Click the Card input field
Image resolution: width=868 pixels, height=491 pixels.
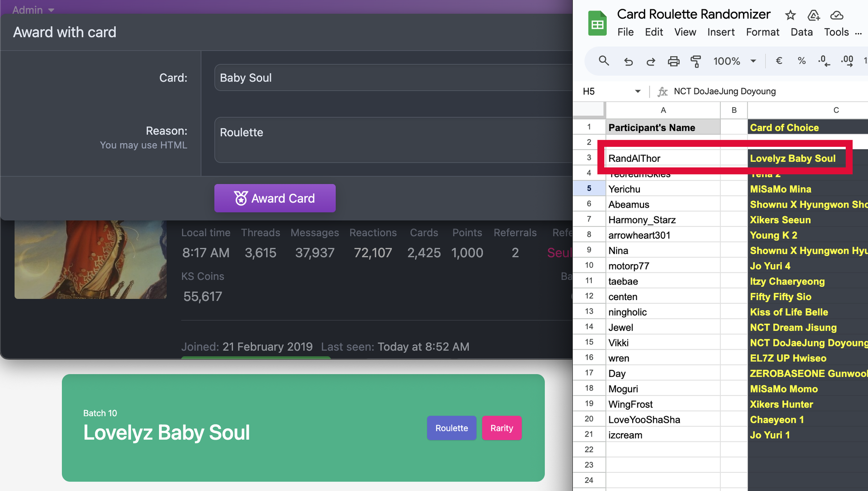(393, 78)
